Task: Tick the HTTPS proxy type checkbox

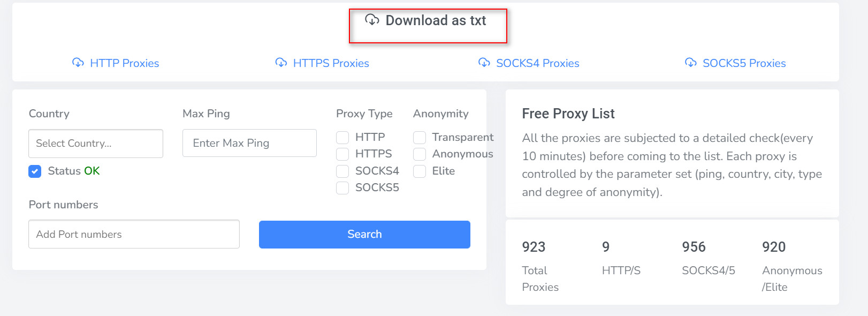Action: point(342,154)
